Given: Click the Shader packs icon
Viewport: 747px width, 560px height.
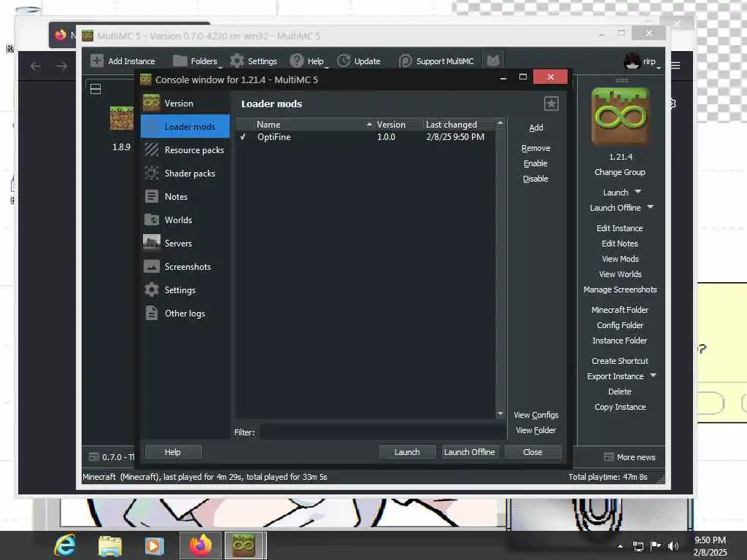Looking at the screenshot, I should click(x=152, y=174).
